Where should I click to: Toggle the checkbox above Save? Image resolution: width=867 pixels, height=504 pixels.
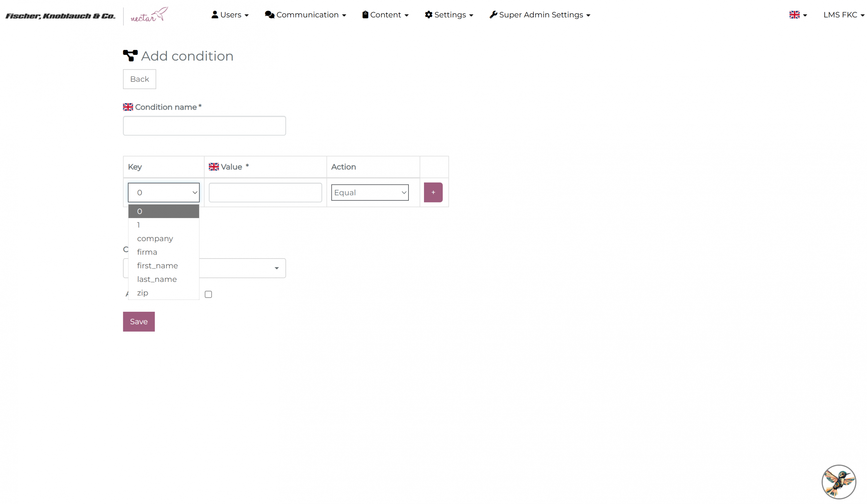(208, 294)
